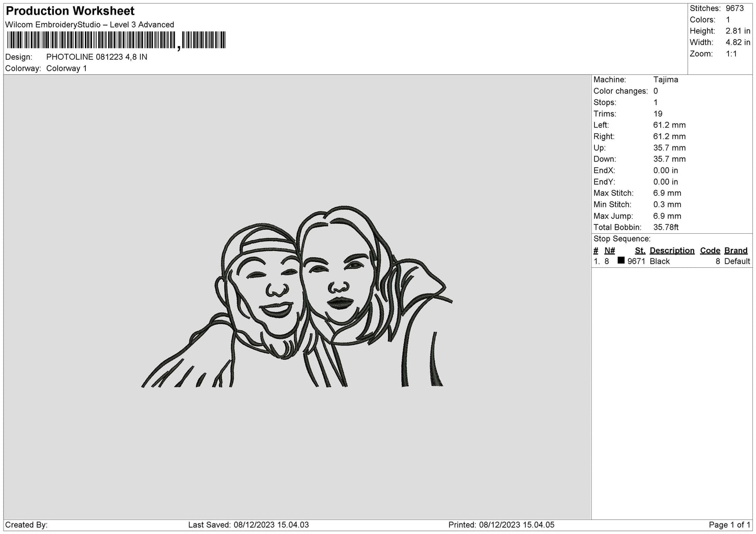Click the Printed timestamp

coord(501,525)
